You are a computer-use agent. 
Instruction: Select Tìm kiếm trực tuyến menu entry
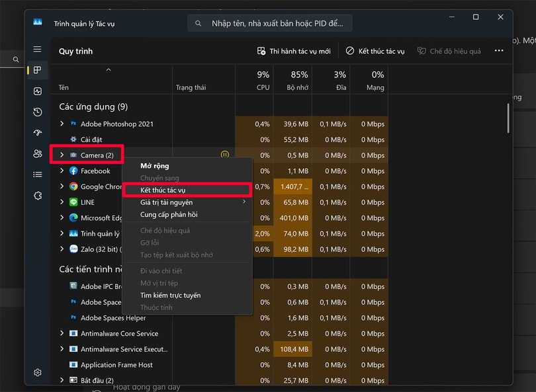click(x=170, y=295)
